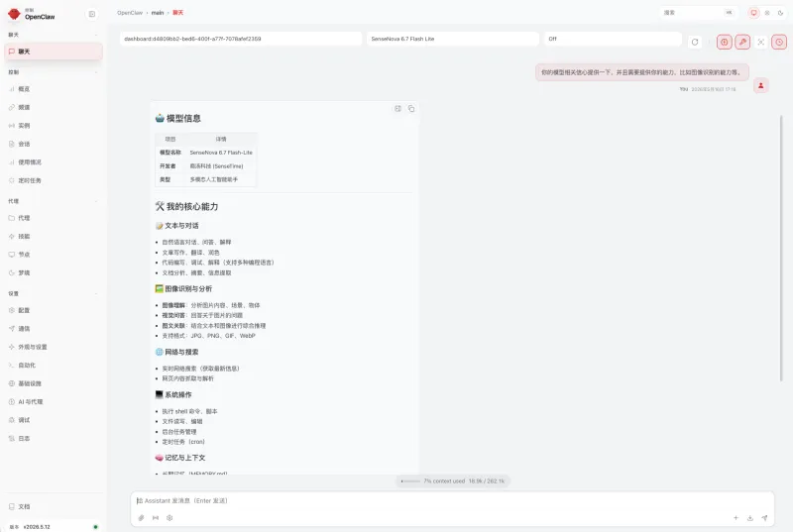Open the 调试 debug page
793x532 pixels.
54,420
